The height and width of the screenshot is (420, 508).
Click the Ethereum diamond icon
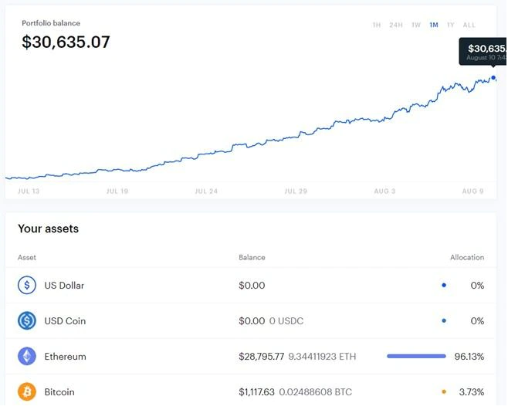click(x=27, y=357)
